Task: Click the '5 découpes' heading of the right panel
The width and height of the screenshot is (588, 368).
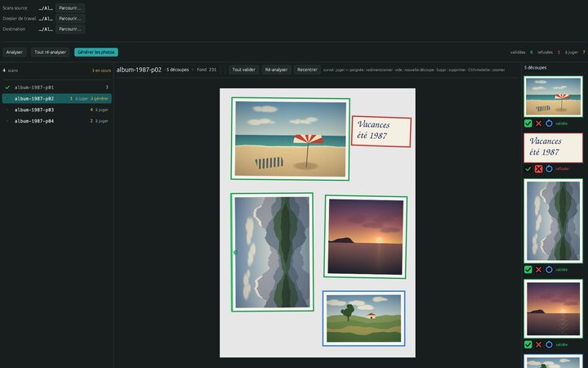Action: click(535, 68)
